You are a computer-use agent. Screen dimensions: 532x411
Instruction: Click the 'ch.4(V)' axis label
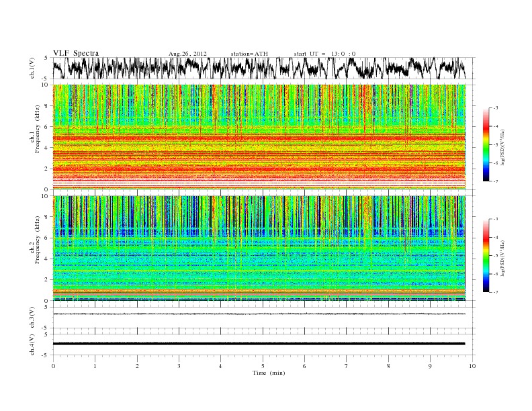(32, 345)
